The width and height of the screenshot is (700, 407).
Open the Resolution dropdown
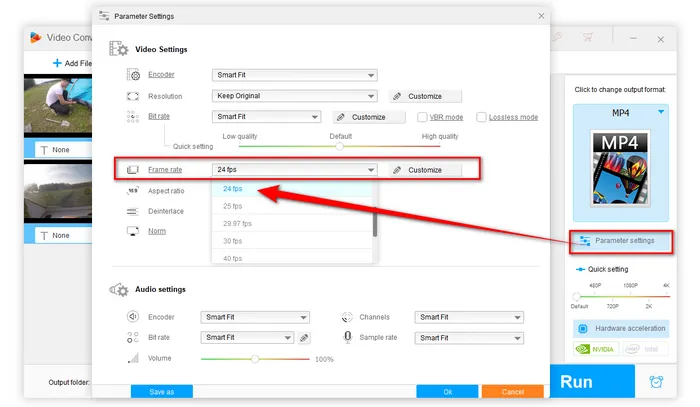294,96
